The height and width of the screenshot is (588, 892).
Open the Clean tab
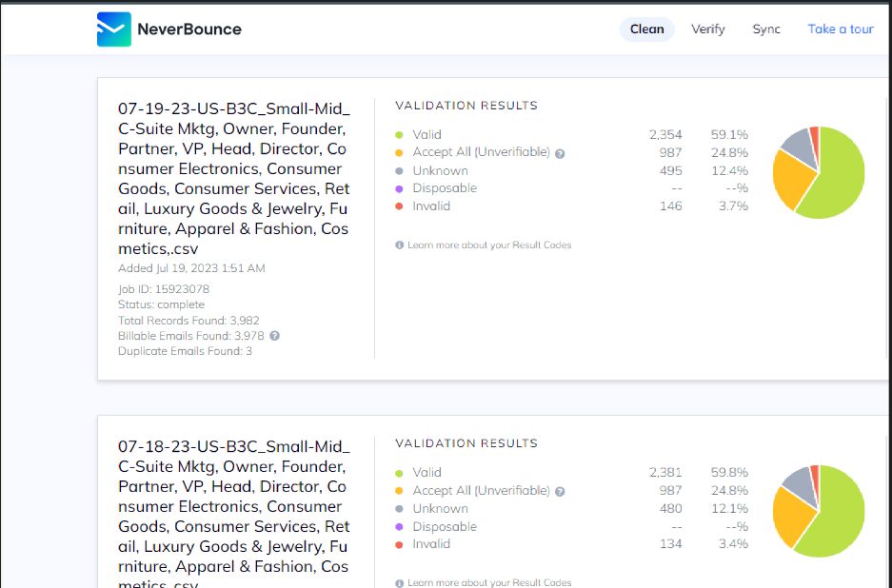point(646,29)
